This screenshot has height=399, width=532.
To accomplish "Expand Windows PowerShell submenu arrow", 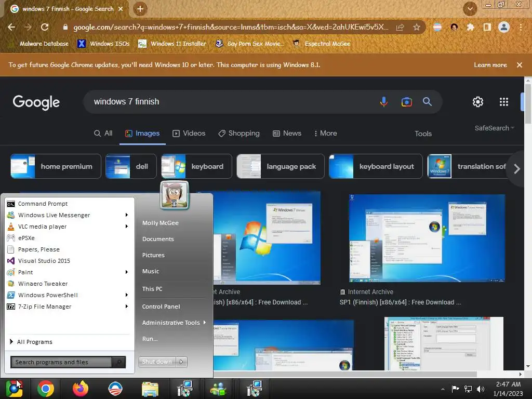I will point(127,295).
